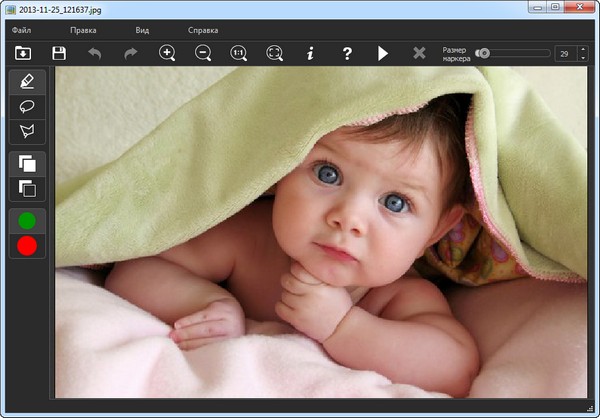600x418 pixels.
Task: Set zoom to actual size 1:1
Action: click(239, 53)
